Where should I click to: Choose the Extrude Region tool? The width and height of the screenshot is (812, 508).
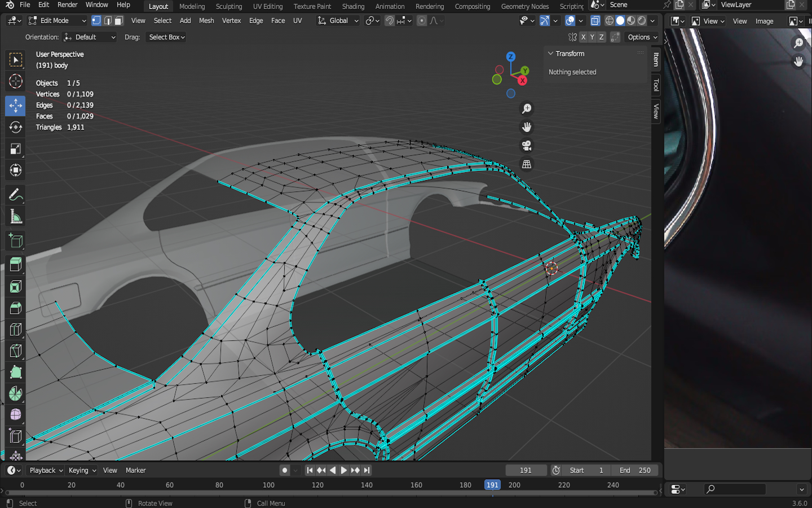click(x=15, y=264)
